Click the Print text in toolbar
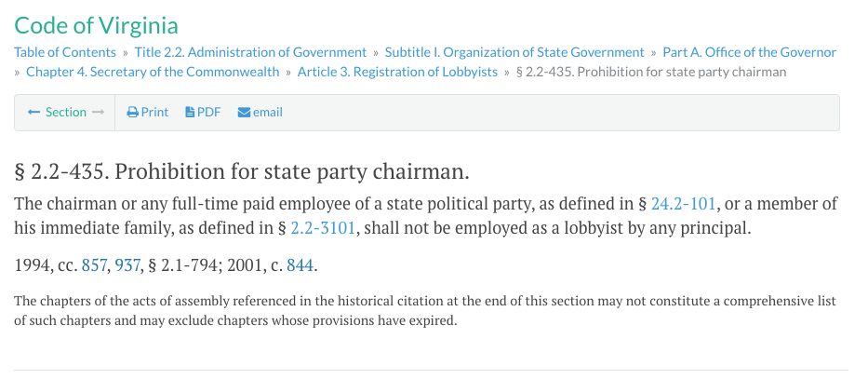 pyautogui.click(x=154, y=113)
